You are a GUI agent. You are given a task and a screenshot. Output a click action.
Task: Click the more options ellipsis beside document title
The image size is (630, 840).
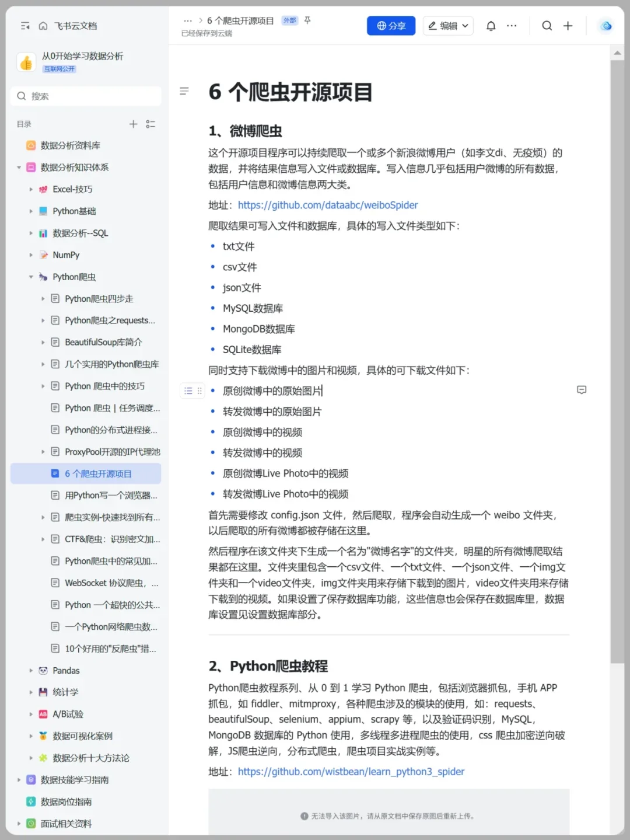click(x=188, y=20)
